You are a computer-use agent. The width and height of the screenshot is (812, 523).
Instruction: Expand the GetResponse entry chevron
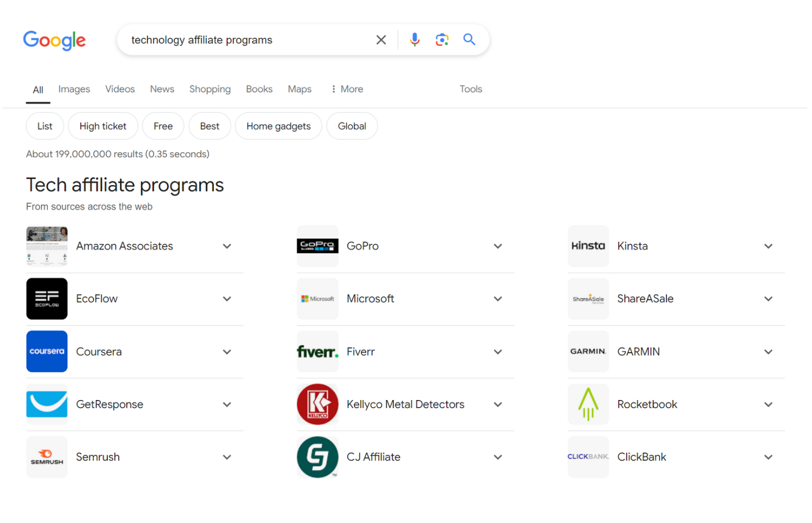227,404
